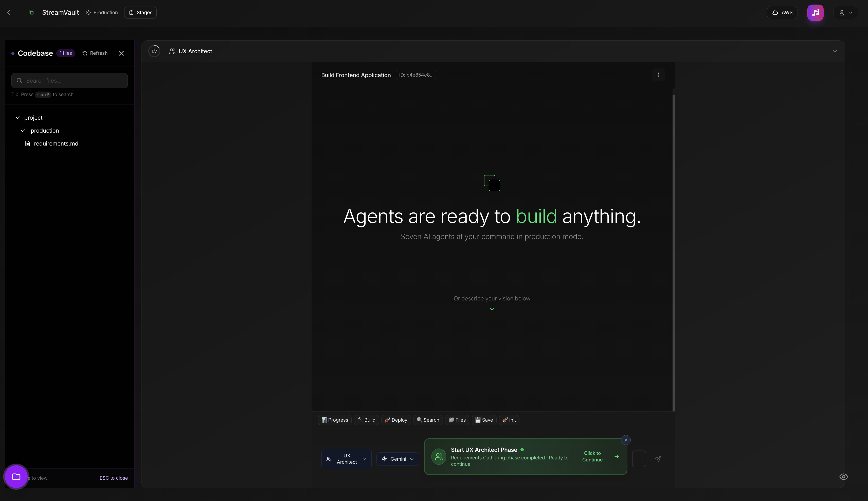Toggle the eye preview icon
The width and height of the screenshot is (868, 501).
pyautogui.click(x=843, y=477)
